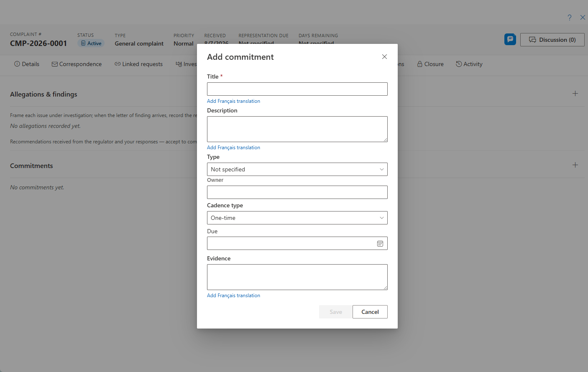Image resolution: width=588 pixels, height=372 pixels.
Task: Open the help question mark icon
Action: 569,18
